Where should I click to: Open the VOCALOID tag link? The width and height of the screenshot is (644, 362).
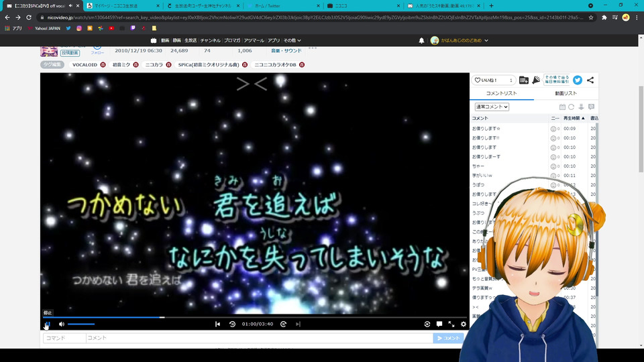tap(85, 65)
